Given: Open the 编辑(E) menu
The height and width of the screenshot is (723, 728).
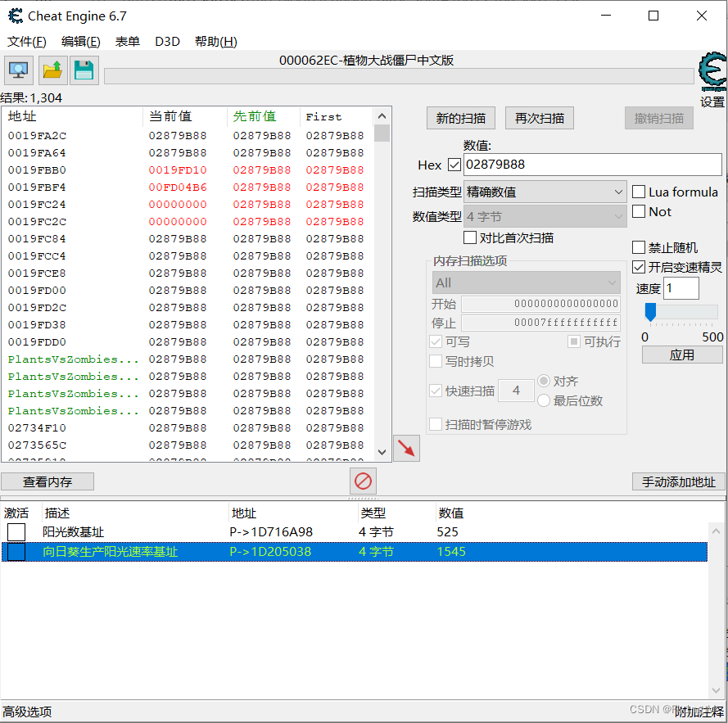Looking at the screenshot, I should (x=81, y=42).
